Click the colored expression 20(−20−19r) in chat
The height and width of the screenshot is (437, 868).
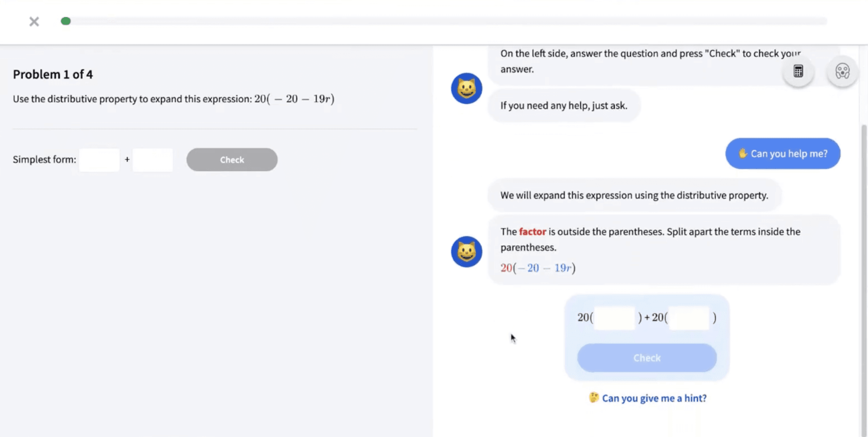[x=538, y=268]
